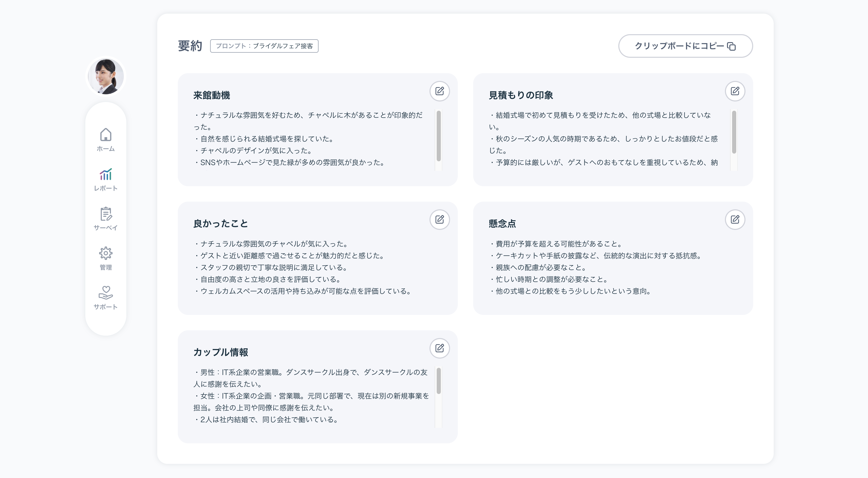This screenshot has width=868, height=478.
Task: Open the サーベイ clipboard icon
Action: coord(106,214)
